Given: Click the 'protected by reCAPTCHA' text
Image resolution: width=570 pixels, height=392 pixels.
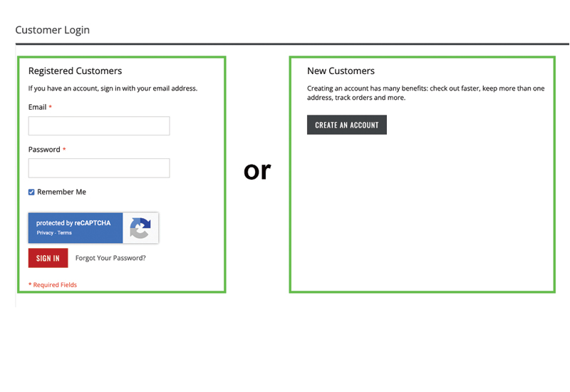Looking at the screenshot, I should (x=73, y=223).
